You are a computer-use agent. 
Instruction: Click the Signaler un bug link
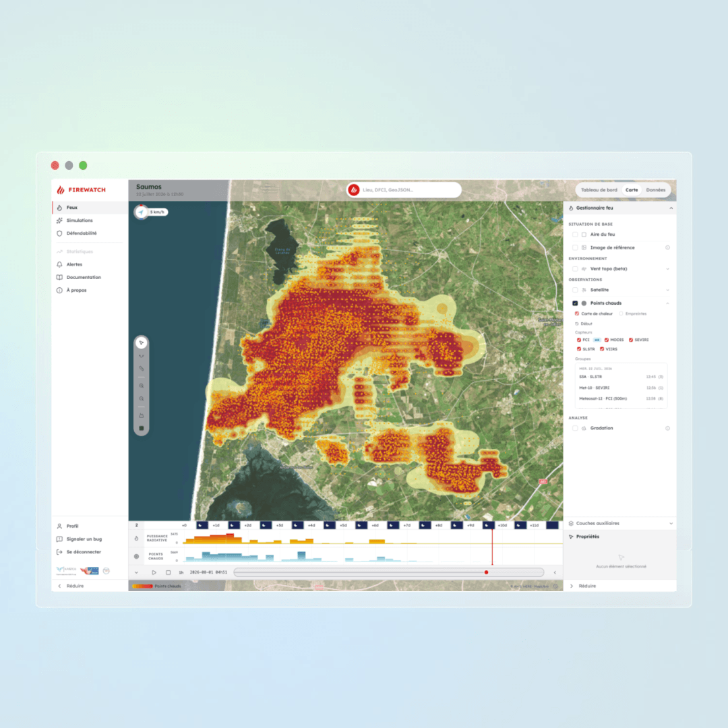coord(84,539)
